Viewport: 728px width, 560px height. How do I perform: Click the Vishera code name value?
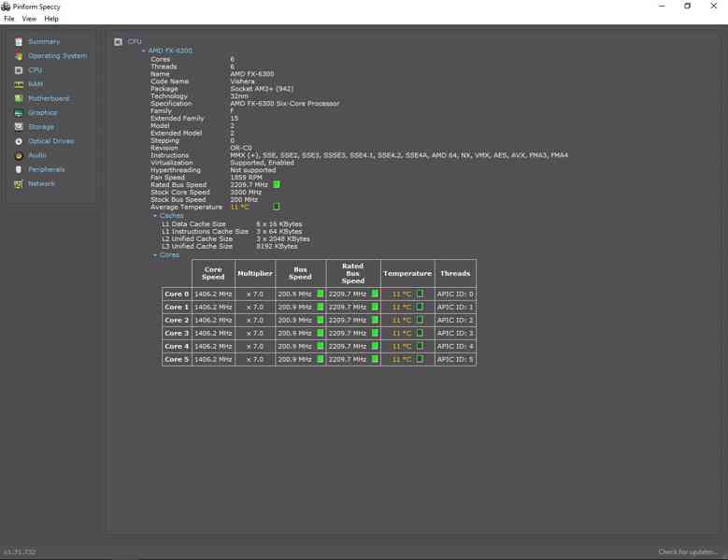click(242, 81)
